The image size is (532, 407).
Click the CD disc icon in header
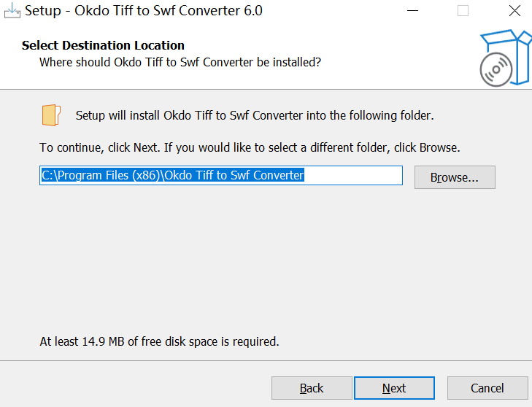click(x=496, y=71)
